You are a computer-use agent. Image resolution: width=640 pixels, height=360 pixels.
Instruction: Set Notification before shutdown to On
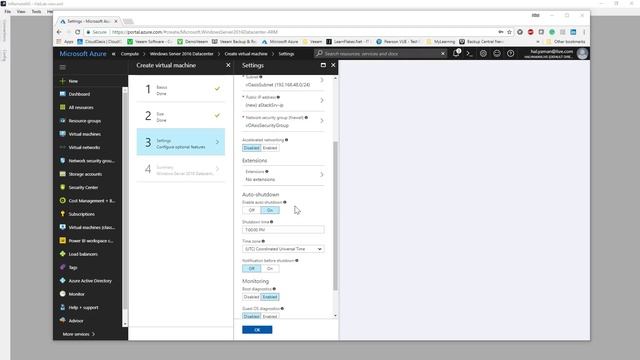tap(270, 269)
